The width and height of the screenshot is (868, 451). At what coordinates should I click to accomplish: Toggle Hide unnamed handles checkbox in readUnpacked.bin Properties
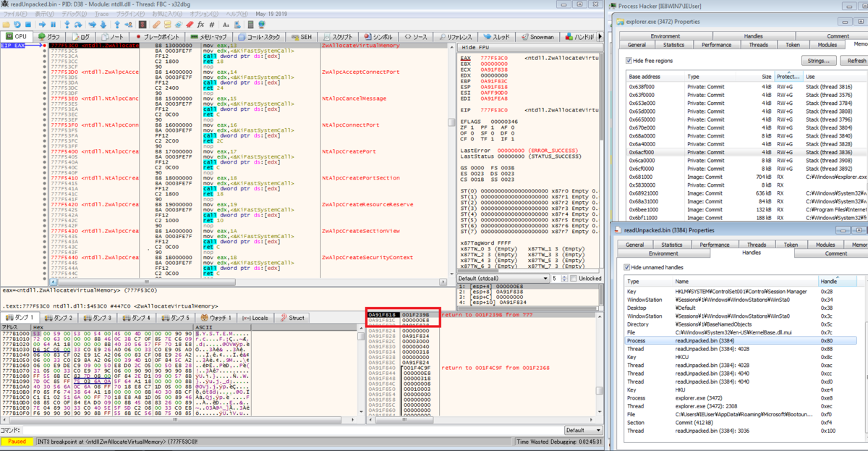coord(628,267)
